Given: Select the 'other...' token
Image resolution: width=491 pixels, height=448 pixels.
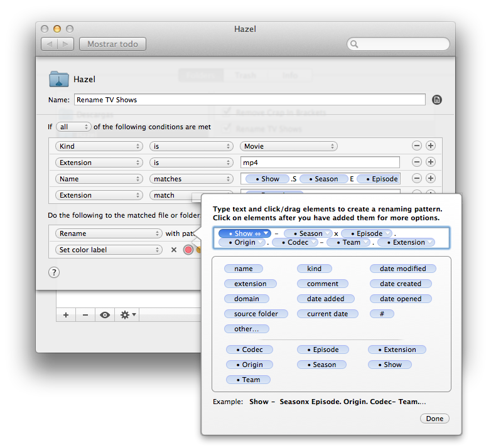Looking at the screenshot, I should point(246,329).
